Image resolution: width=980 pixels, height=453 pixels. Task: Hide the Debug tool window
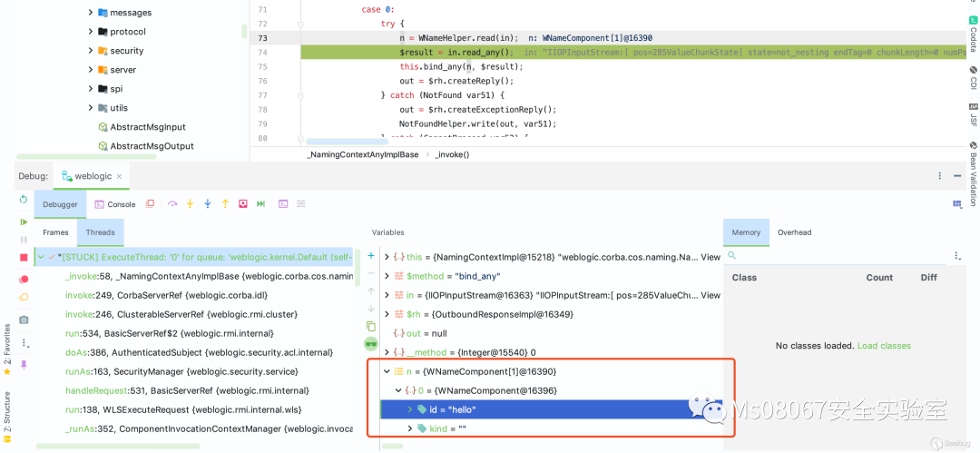[957, 176]
